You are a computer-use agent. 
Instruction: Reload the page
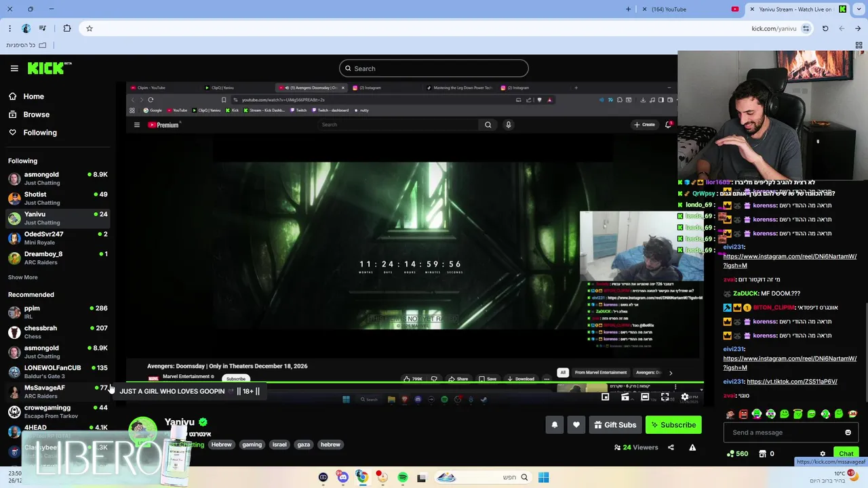click(x=825, y=28)
